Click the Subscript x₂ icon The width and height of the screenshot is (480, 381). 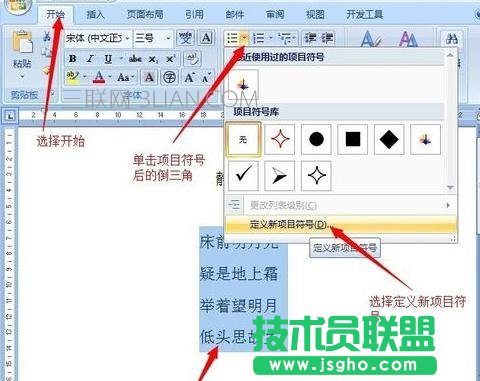(x=153, y=59)
